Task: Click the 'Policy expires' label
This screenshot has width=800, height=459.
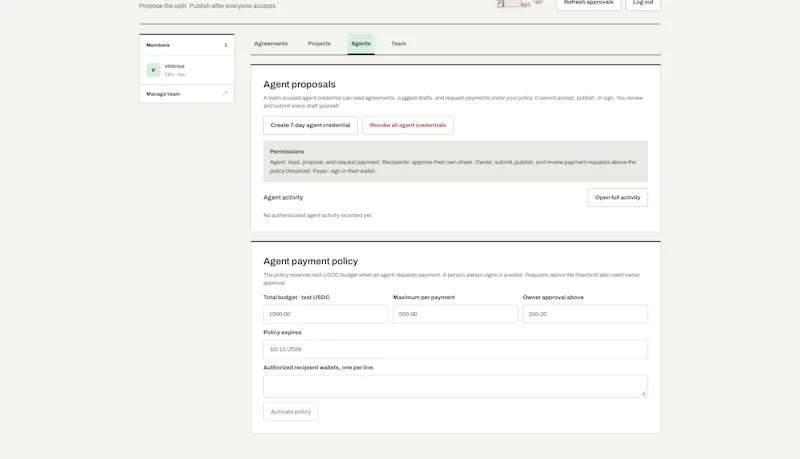Action: coord(282,333)
